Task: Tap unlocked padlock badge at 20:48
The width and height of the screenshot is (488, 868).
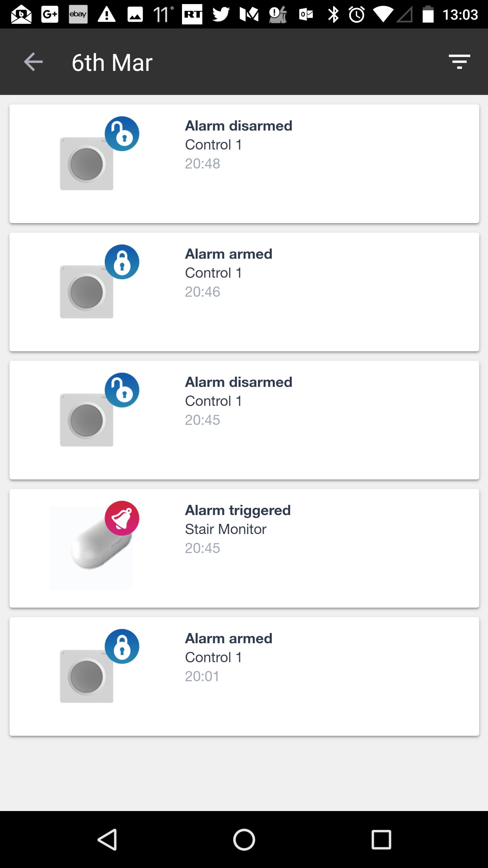Action: click(122, 134)
